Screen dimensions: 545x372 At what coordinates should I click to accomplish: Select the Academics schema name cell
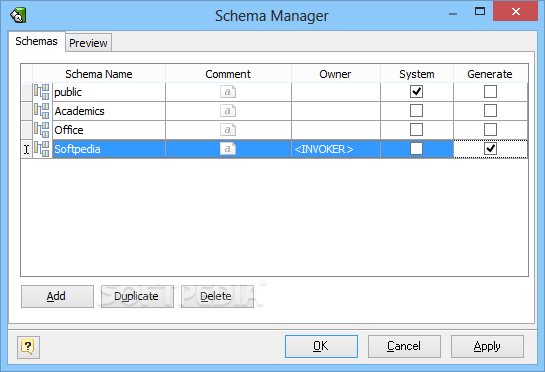pyautogui.click(x=109, y=111)
